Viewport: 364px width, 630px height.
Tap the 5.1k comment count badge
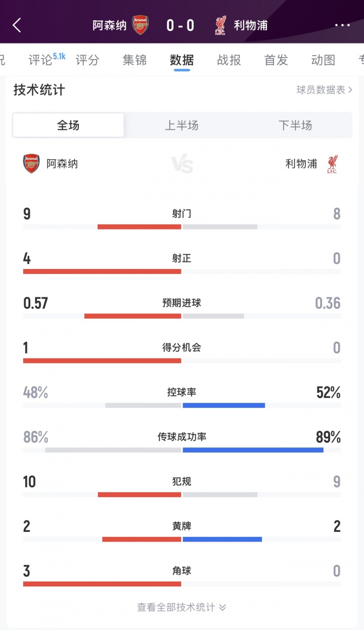pos(59,56)
